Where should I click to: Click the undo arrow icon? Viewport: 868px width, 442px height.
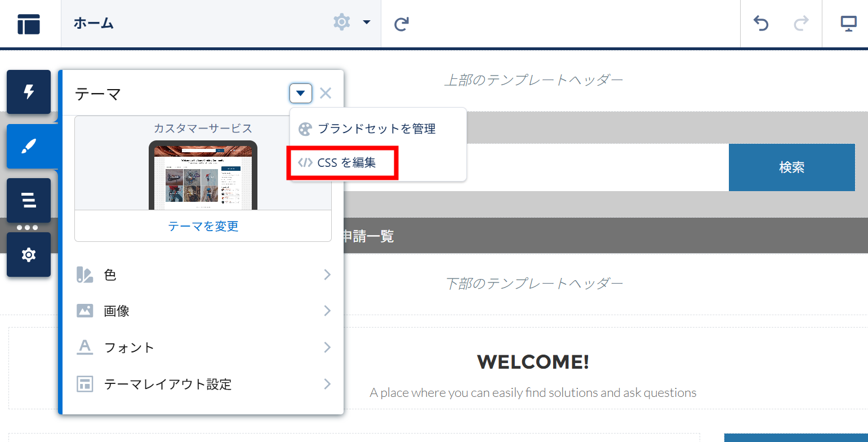760,24
